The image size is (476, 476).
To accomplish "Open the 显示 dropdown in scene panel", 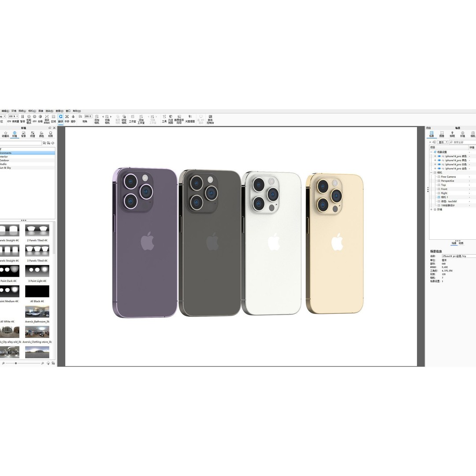I will click(443, 142).
